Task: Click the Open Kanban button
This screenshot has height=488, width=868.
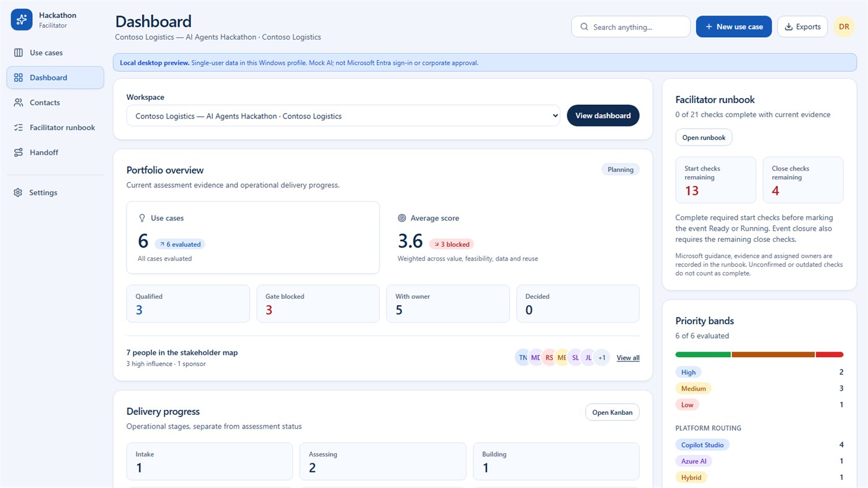Action: click(x=612, y=412)
